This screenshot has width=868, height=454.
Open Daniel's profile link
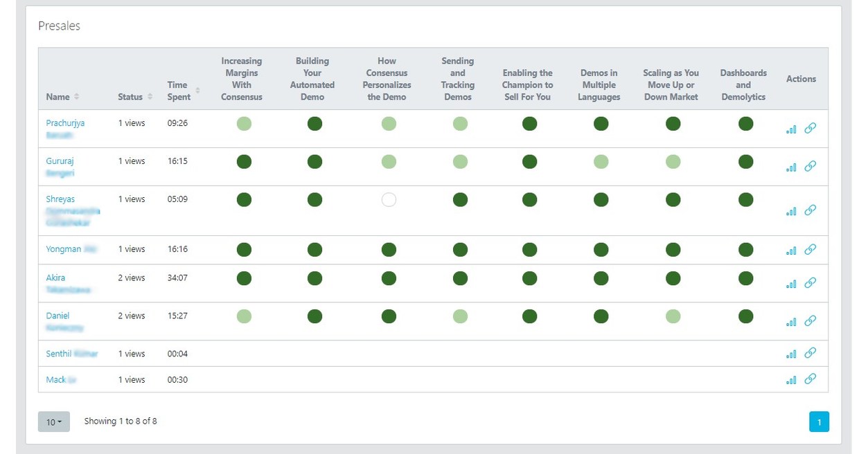57,315
